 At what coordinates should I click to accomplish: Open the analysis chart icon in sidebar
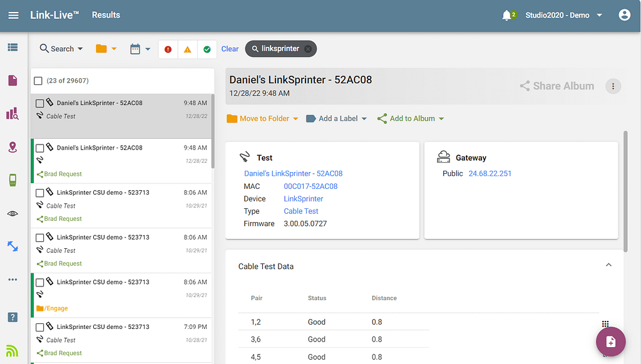pos(13,113)
